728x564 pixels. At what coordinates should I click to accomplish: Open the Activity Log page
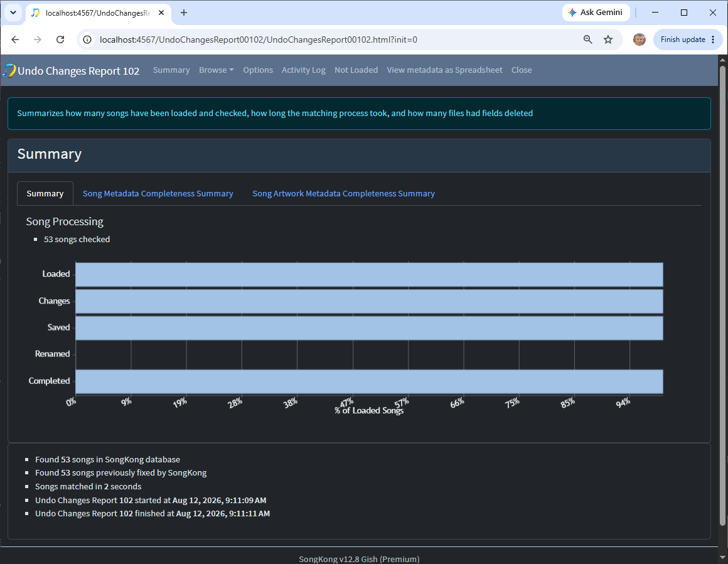304,70
